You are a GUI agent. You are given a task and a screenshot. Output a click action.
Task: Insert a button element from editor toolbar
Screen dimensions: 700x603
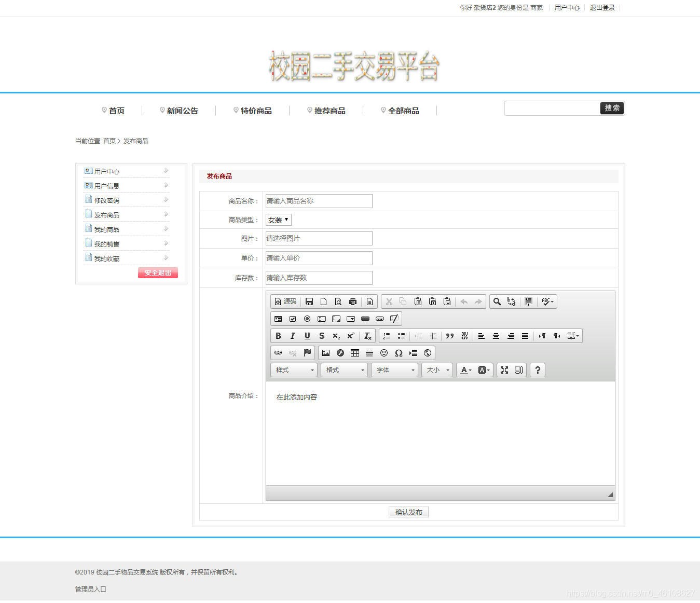pyautogui.click(x=365, y=319)
